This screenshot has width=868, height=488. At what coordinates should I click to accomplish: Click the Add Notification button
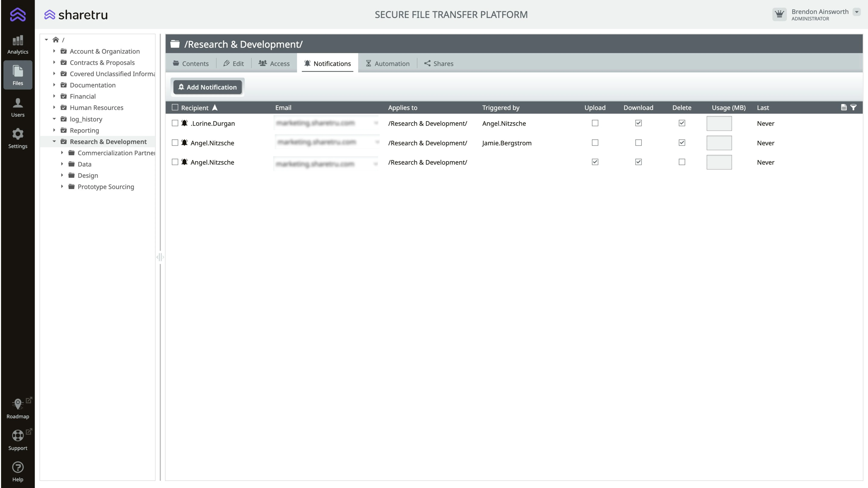[x=208, y=87]
